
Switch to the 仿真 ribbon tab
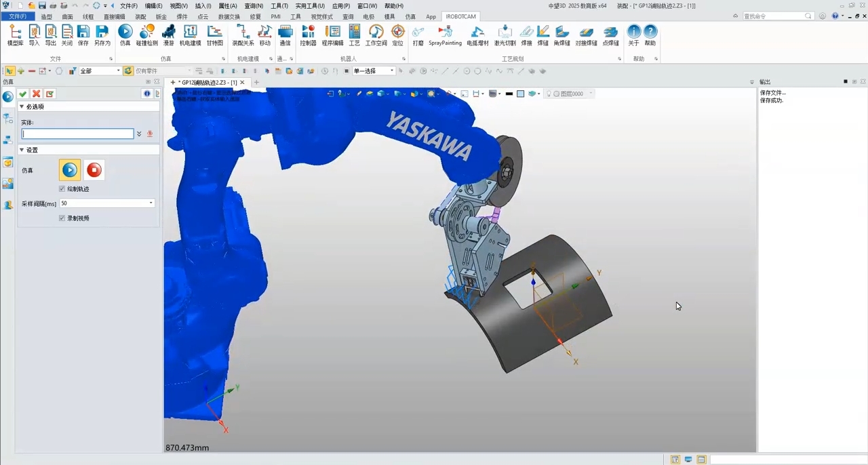[x=410, y=16]
